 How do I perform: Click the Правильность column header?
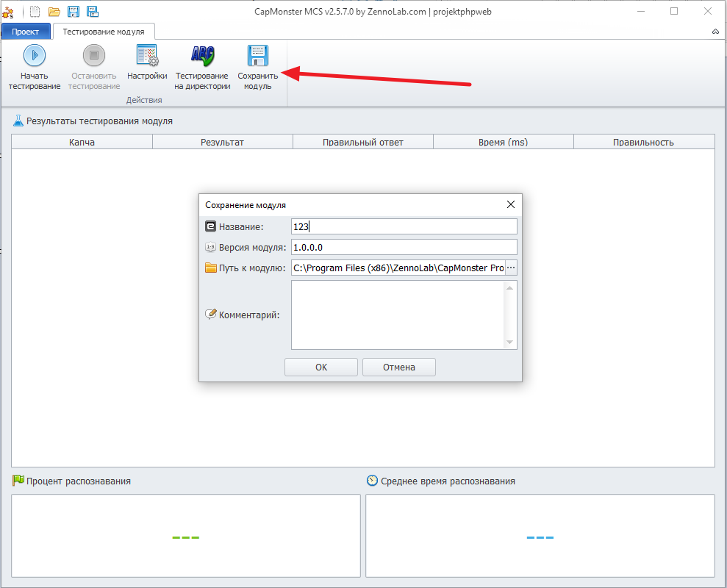643,142
